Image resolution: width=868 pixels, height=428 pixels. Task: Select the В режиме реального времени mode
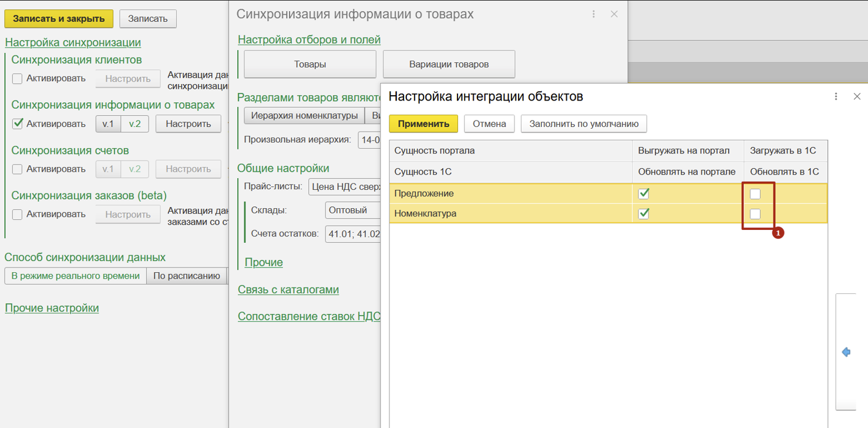[x=75, y=276]
